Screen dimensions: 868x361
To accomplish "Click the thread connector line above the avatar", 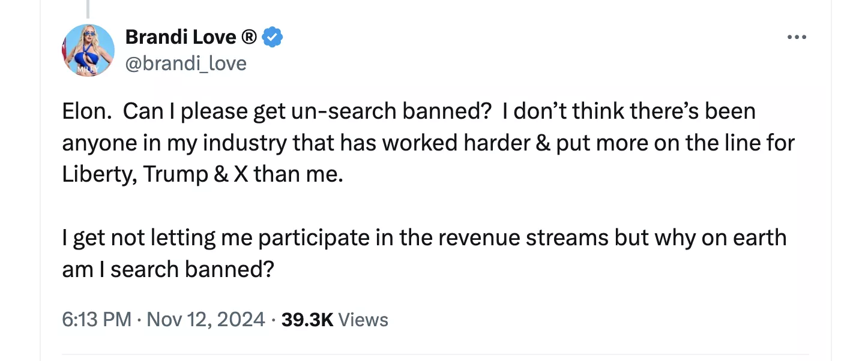I will coord(88,8).
